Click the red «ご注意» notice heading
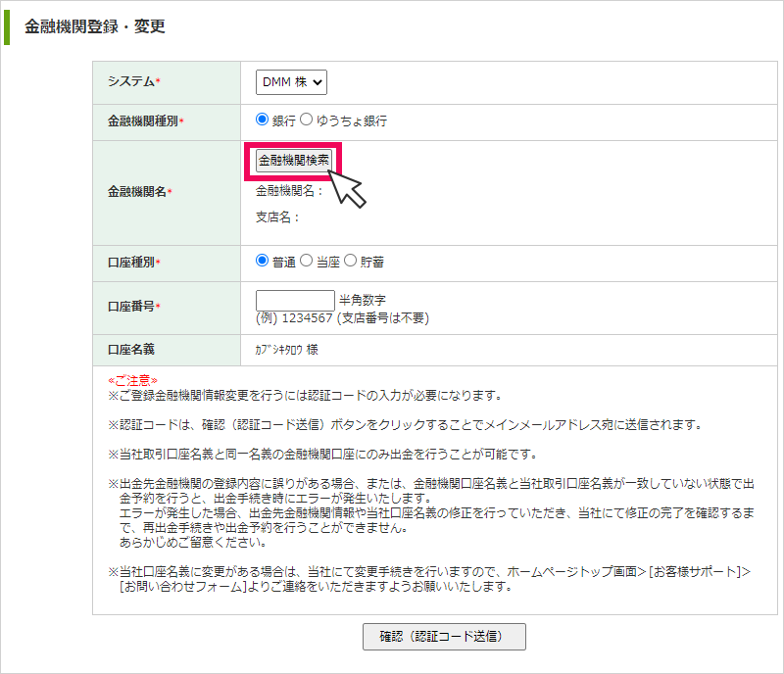Screen dimensions: 784x674 point(132,379)
